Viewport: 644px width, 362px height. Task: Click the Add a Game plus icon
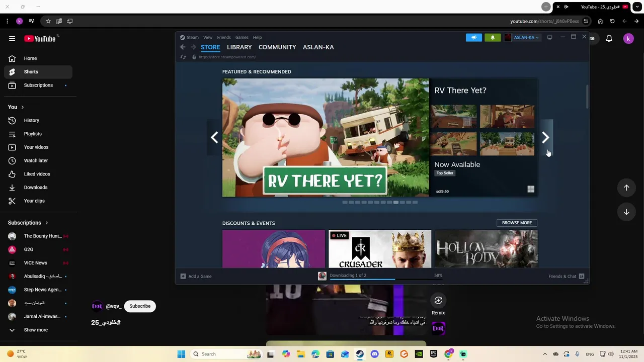[x=183, y=276]
